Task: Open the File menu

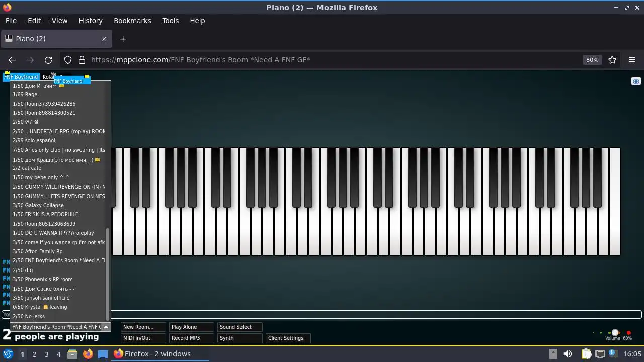Action: [x=11, y=21]
